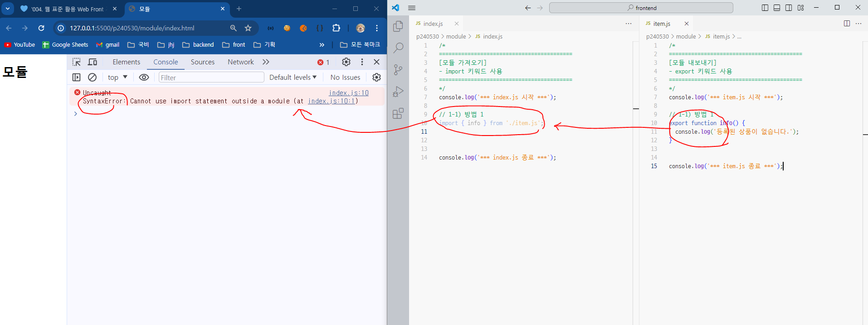Open VS Code hamburger menu
The width and height of the screenshot is (868, 325).
[x=412, y=8]
